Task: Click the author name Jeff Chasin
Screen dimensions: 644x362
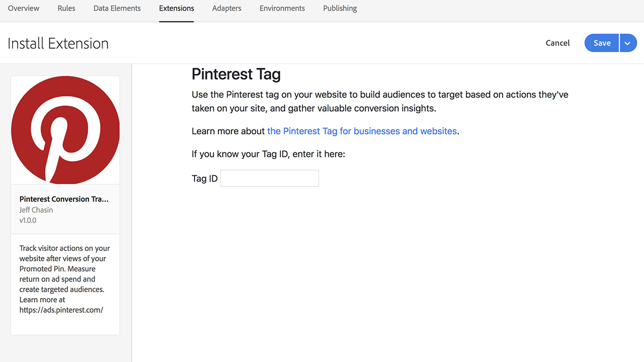Action: (x=36, y=210)
